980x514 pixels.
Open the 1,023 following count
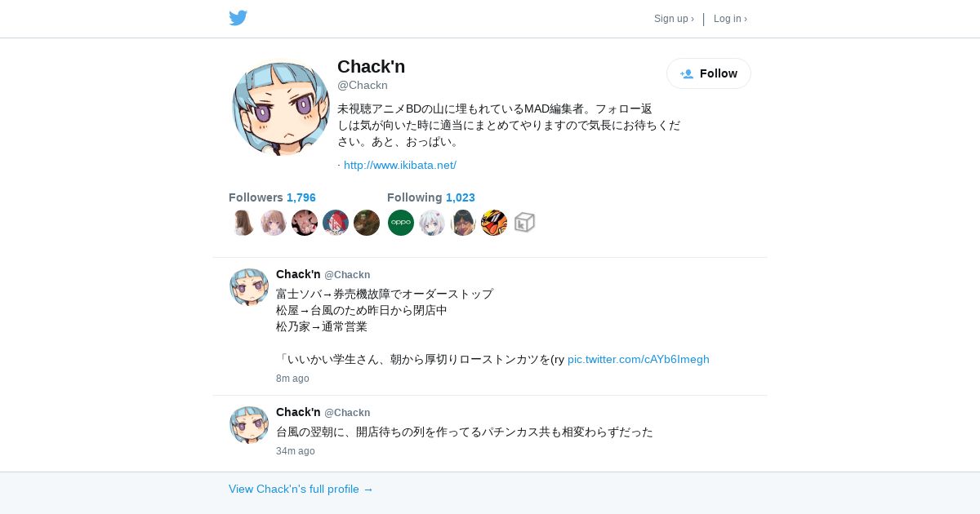[x=461, y=197]
